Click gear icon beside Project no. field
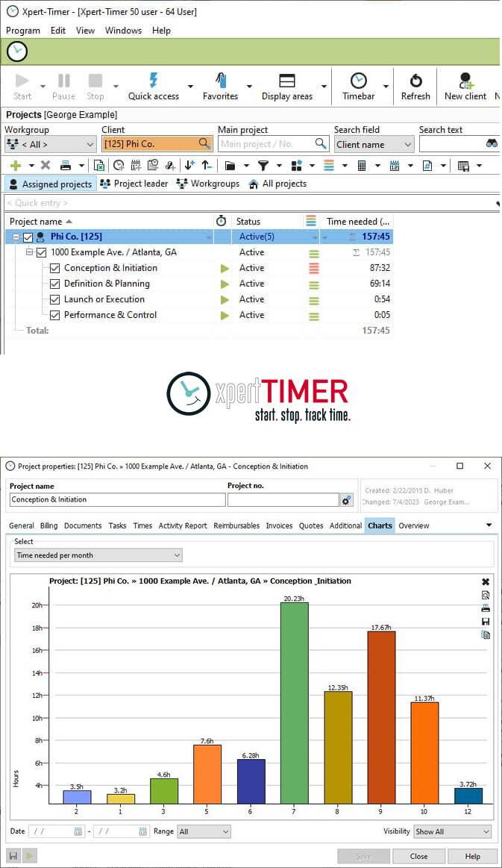 (x=346, y=500)
